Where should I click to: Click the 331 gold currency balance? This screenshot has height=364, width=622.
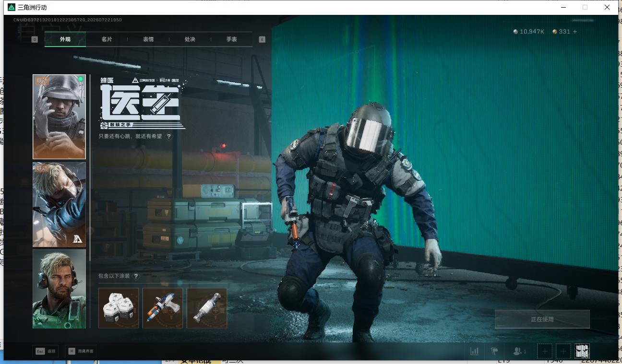(562, 32)
